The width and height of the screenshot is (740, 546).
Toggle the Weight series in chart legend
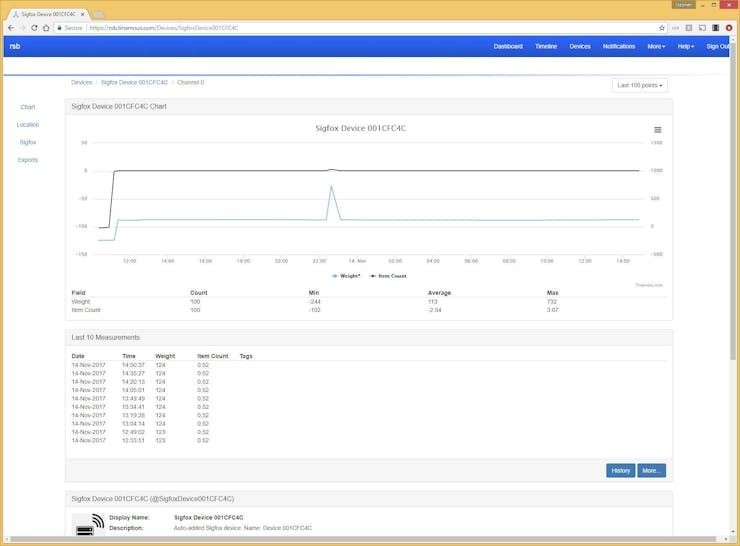[347, 275]
